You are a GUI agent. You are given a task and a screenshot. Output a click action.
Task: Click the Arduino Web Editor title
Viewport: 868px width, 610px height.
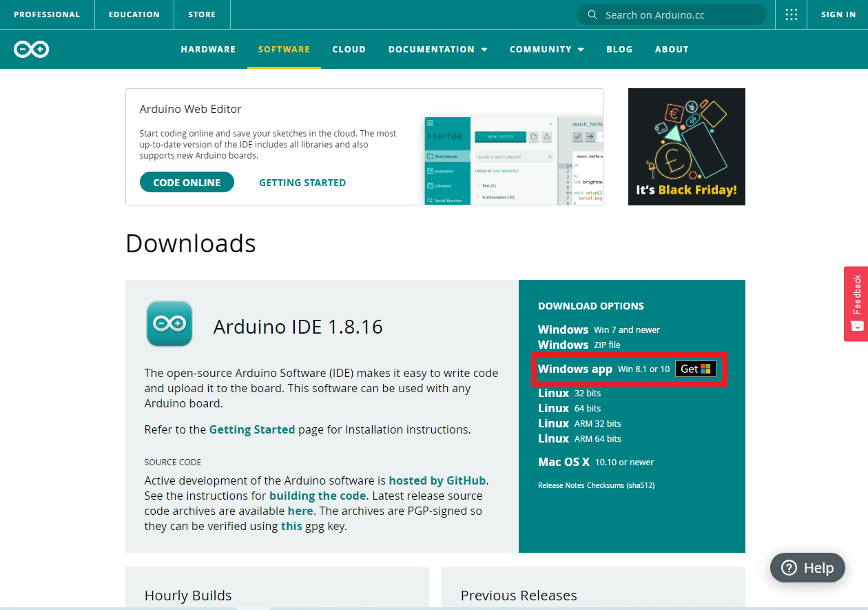pos(191,109)
